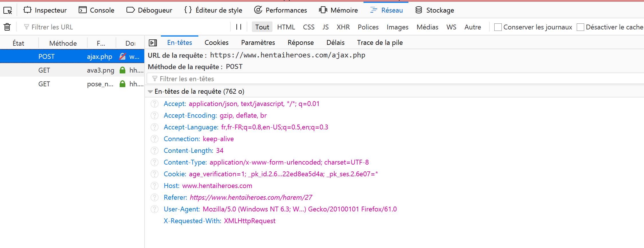Open the Console tab
Viewport: 644px width, 248px height.
96,10
